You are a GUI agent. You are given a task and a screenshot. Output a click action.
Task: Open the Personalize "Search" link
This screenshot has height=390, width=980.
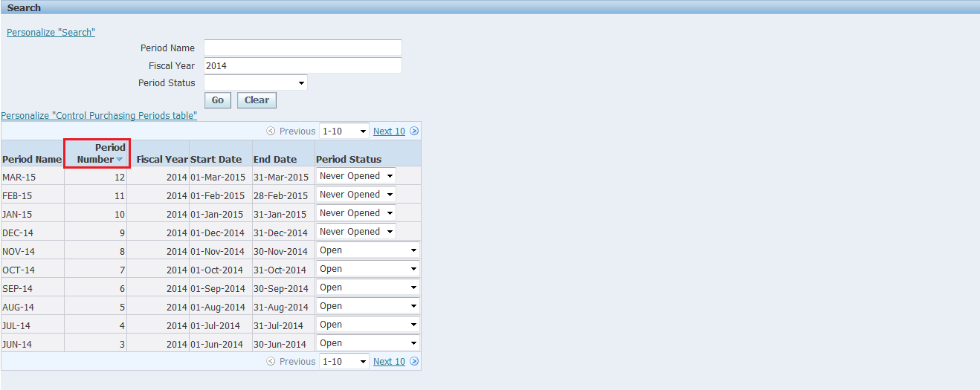51,33
